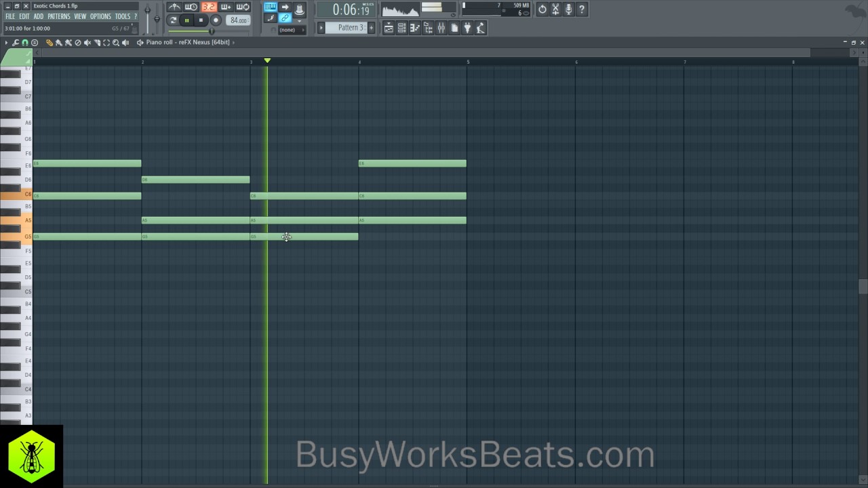The width and height of the screenshot is (868, 488).
Task: Select the Draw pencil tool
Action: pyautogui.click(x=50, y=42)
